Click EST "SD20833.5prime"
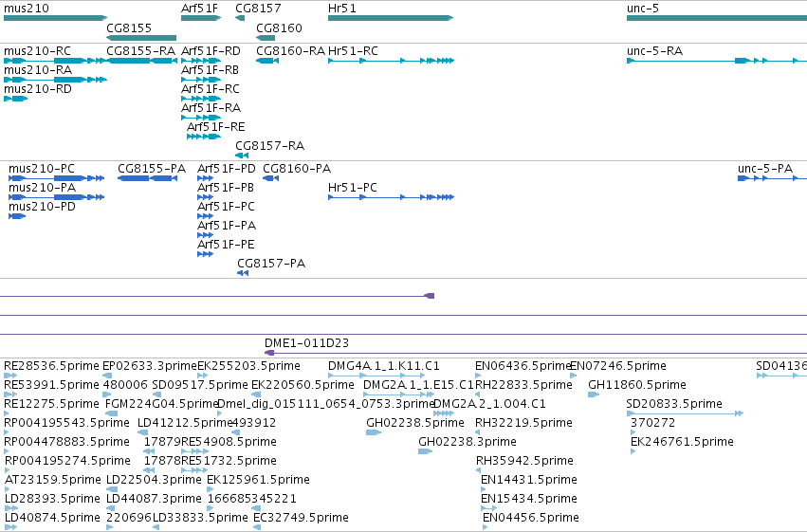The image size is (807, 532). pos(674,404)
